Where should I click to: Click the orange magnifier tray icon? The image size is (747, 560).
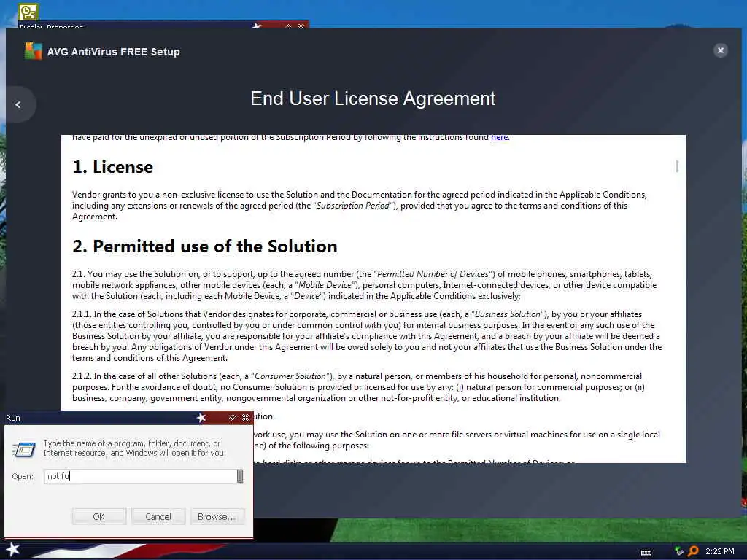(693, 551)
